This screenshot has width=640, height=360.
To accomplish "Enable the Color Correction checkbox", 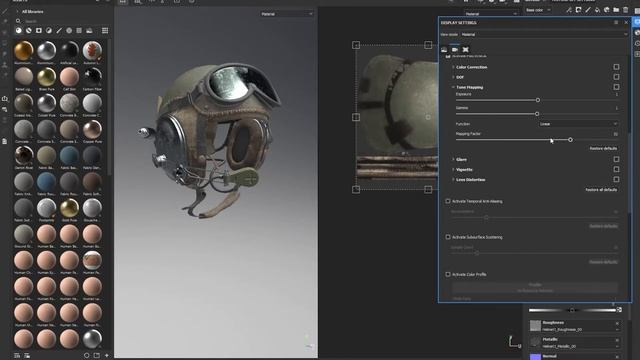I will [x=616, y=67].
